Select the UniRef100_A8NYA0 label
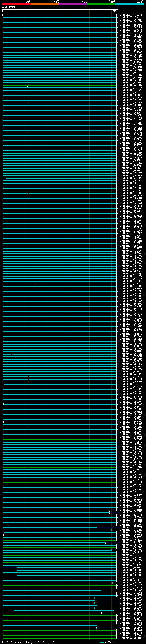146x644 pixels. tap(131, 123)
